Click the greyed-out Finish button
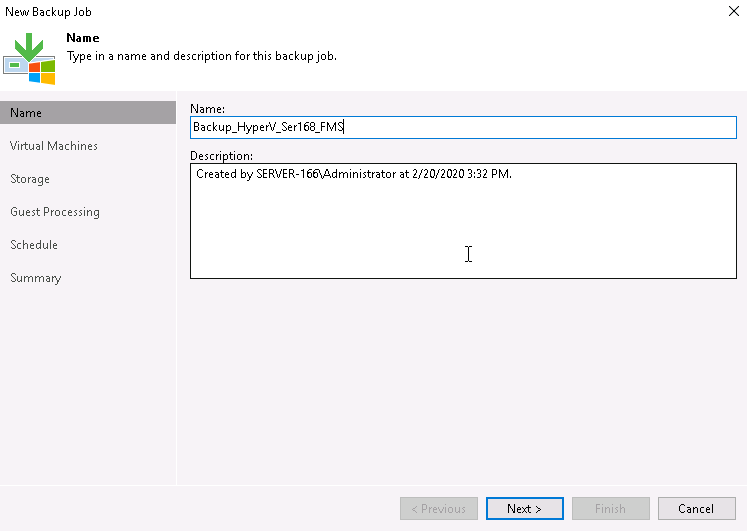Screen dimensions: 747x531 610,508
